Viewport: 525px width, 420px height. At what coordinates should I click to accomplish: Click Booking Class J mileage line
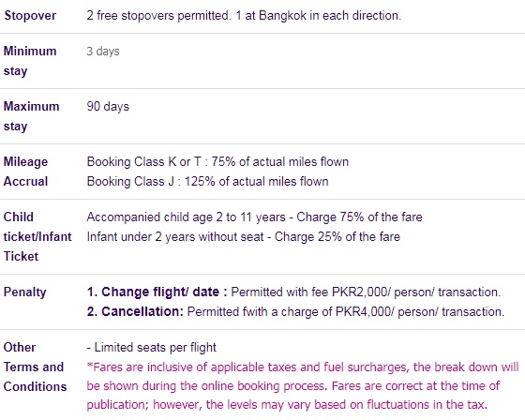click(x=207, y=182)
